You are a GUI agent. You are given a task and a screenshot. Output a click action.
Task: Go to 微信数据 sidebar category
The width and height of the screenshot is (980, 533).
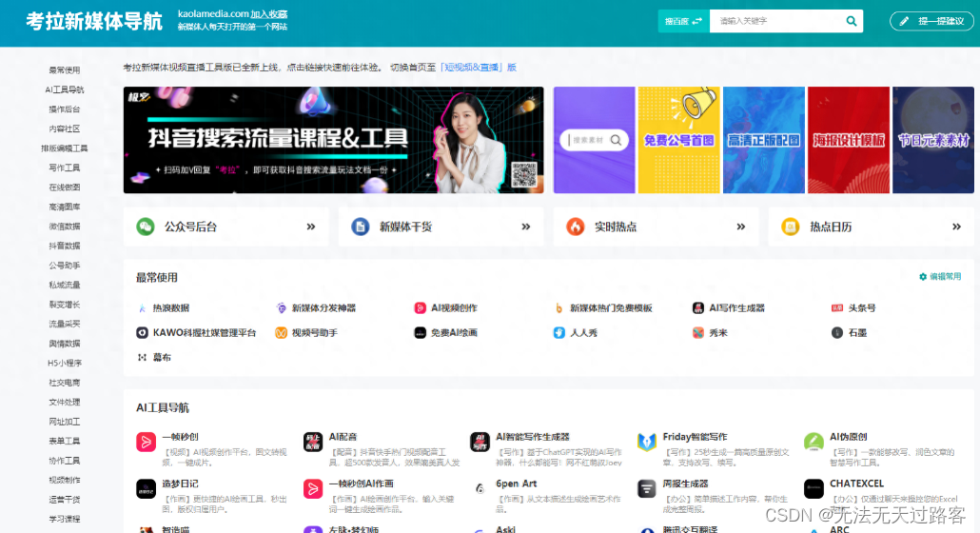click(x=65, y=227)
